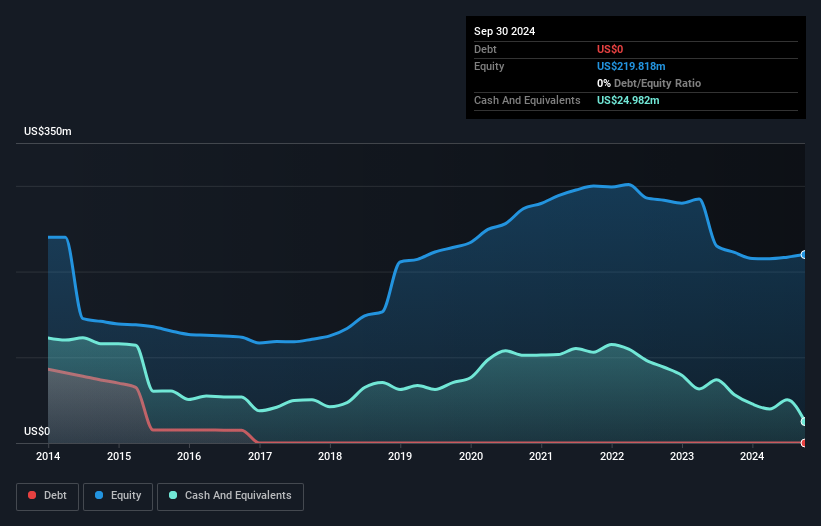Image resolution: width=821 pixels, height=526 pixels.
Task: Click the Cash And Equivalents tooltip row label
Action: [x=527, y=100]
